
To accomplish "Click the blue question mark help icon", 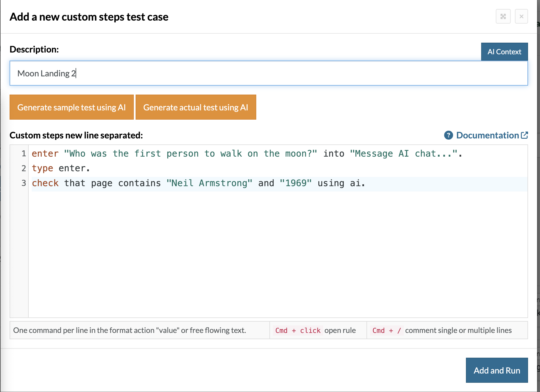I will [x=448, y=135].
